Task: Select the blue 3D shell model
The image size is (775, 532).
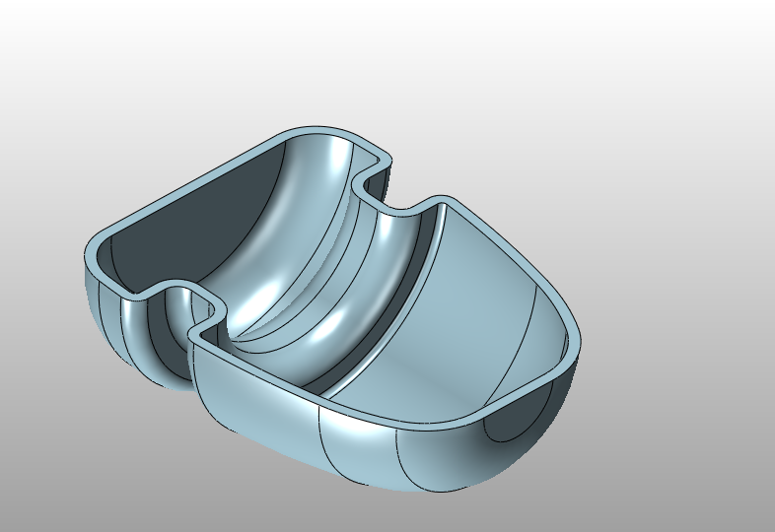Action: coord(332,308)
